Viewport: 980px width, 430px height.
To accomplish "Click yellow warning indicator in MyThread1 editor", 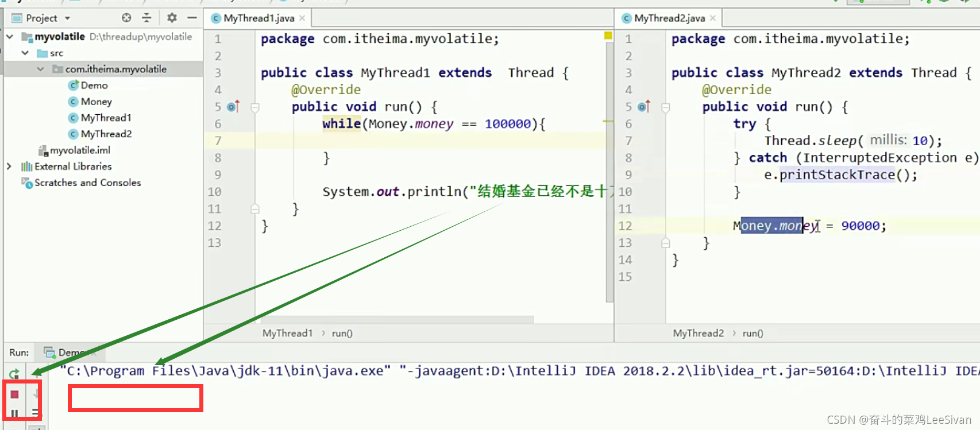I will click(x=608, y=36).
